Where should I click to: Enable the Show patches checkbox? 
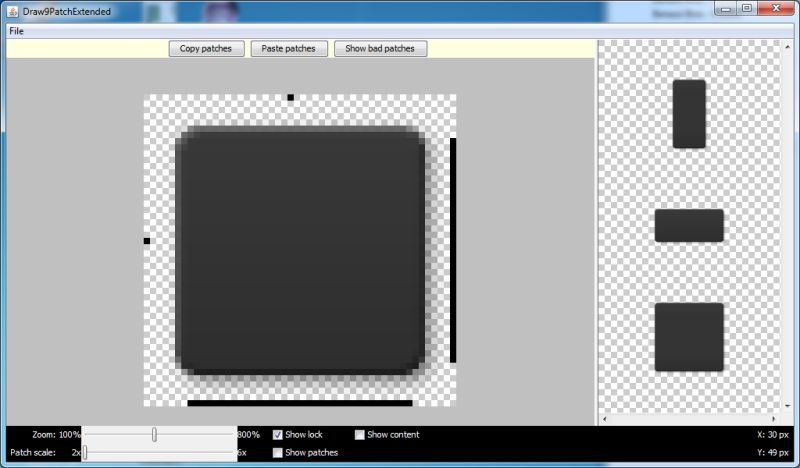[278, 453]
